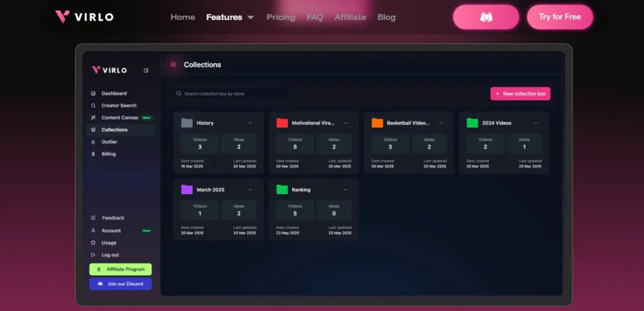Click the New! badge beside Content Canvas
Image resolution: width=644 pixels, height=311 pixels.
point(147,117)
